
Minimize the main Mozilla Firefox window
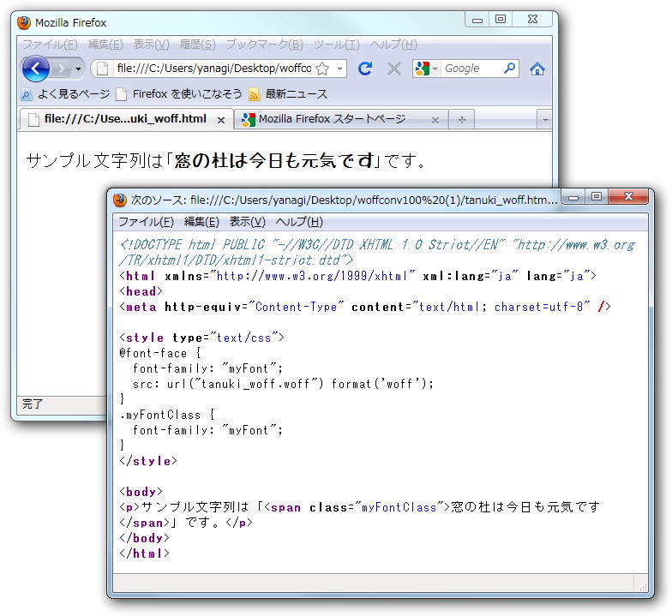point(477,20)
